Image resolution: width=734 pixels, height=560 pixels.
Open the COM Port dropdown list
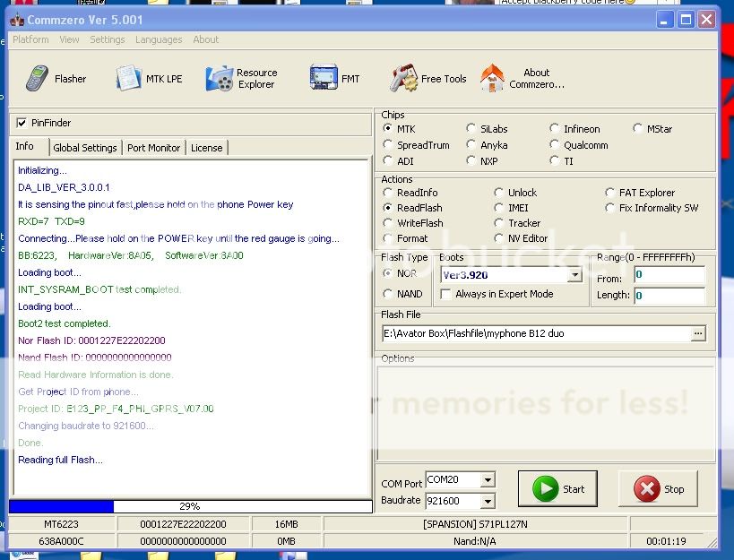click(x=487, y=481)
